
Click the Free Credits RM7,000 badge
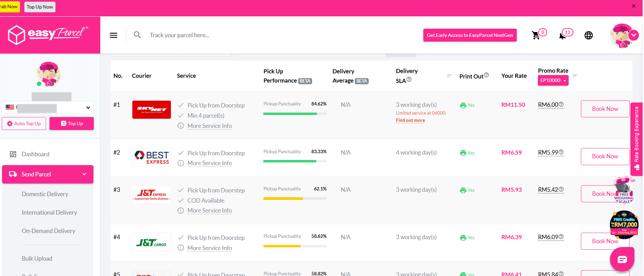[624, 224]
